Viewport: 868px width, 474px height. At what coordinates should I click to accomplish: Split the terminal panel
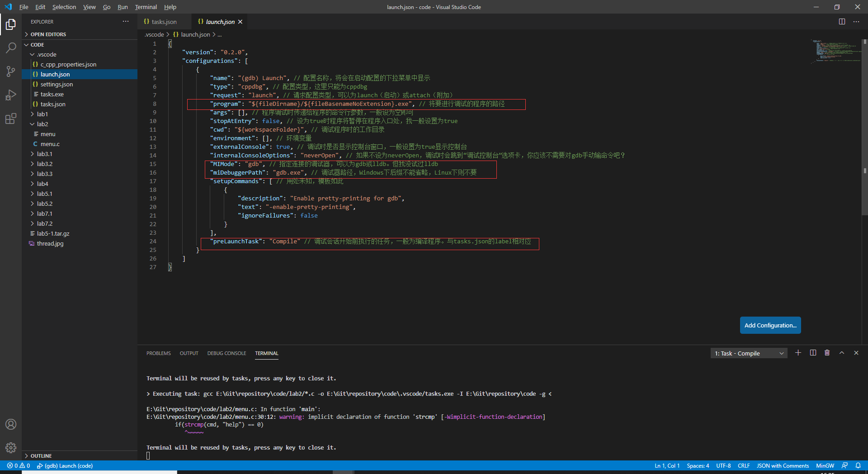coord(813,353)
